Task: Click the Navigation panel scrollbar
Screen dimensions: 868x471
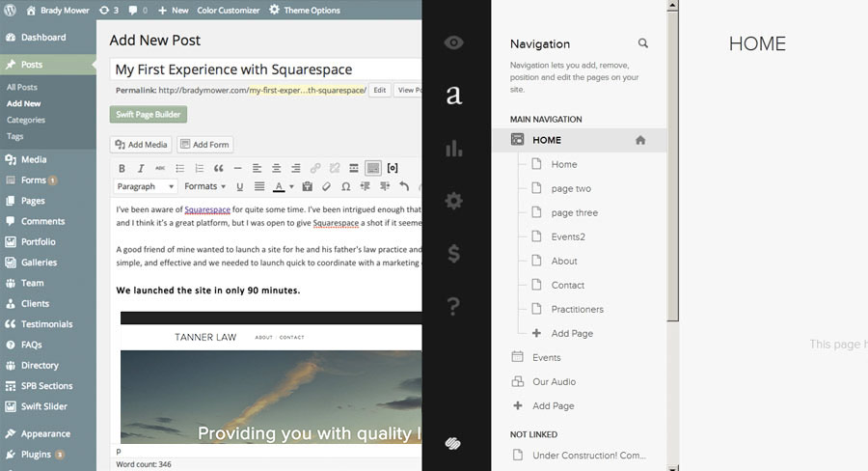Action: tap(672, 166)
